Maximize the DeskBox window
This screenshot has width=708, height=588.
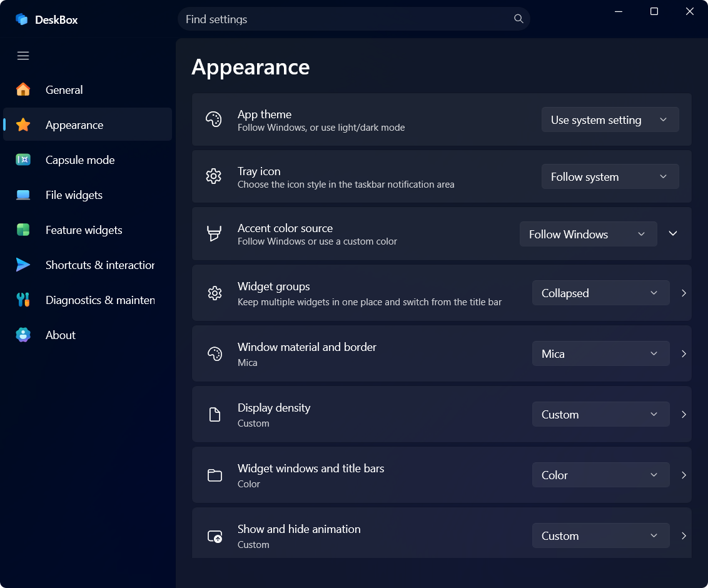click(x=654, y=11)
